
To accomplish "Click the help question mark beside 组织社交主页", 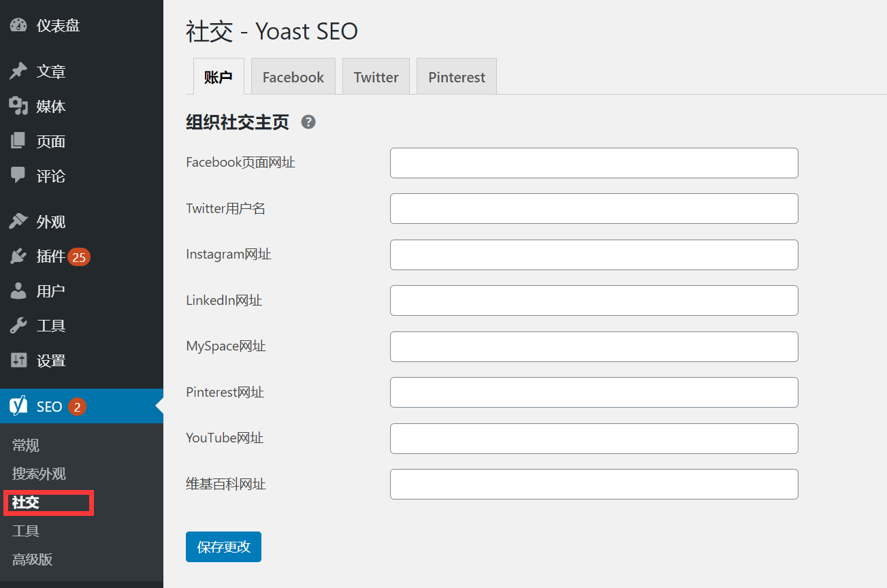I will coord(308,122).
